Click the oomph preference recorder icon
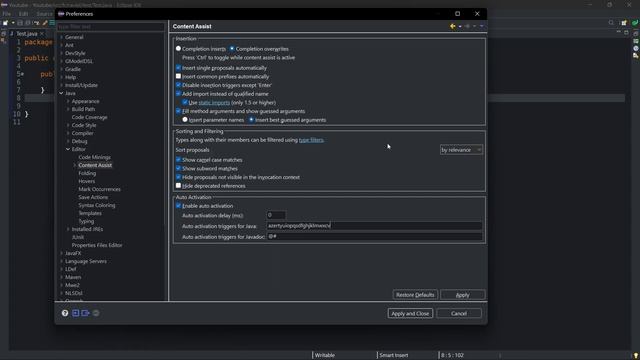The height and width of the screenshot is (360, 640). (96, 313)
